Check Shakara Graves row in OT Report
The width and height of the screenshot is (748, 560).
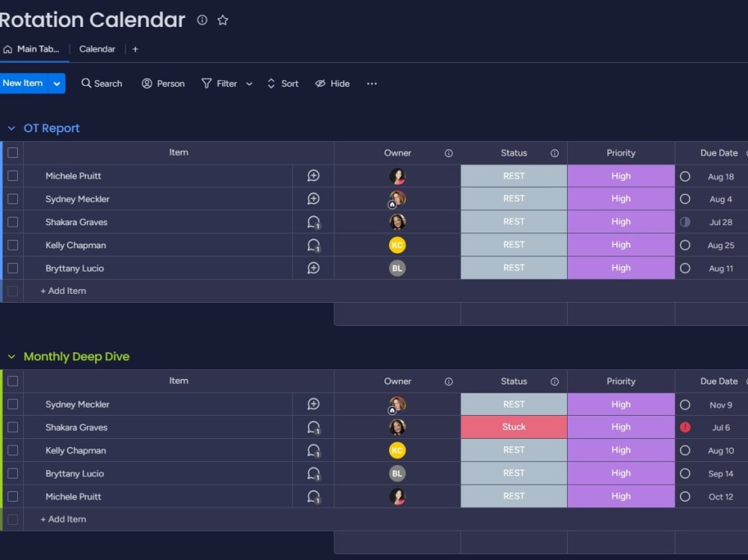[x=13, y=222]
